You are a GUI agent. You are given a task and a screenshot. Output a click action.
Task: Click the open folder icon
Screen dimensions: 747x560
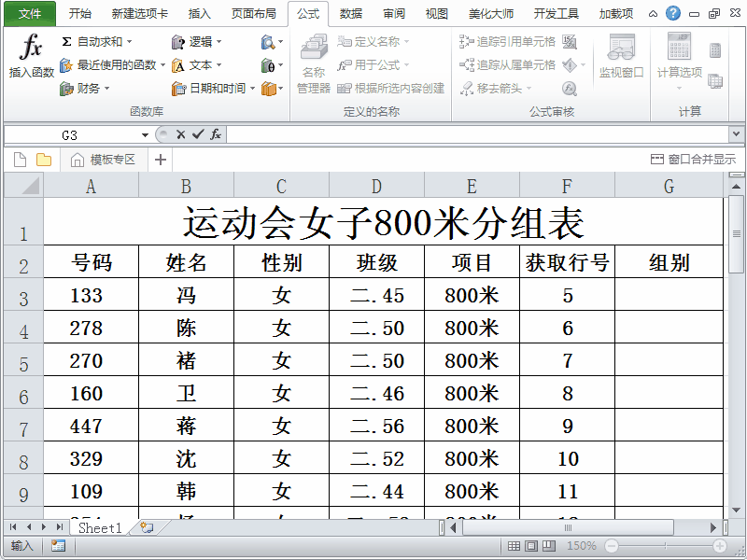(44, 160)
